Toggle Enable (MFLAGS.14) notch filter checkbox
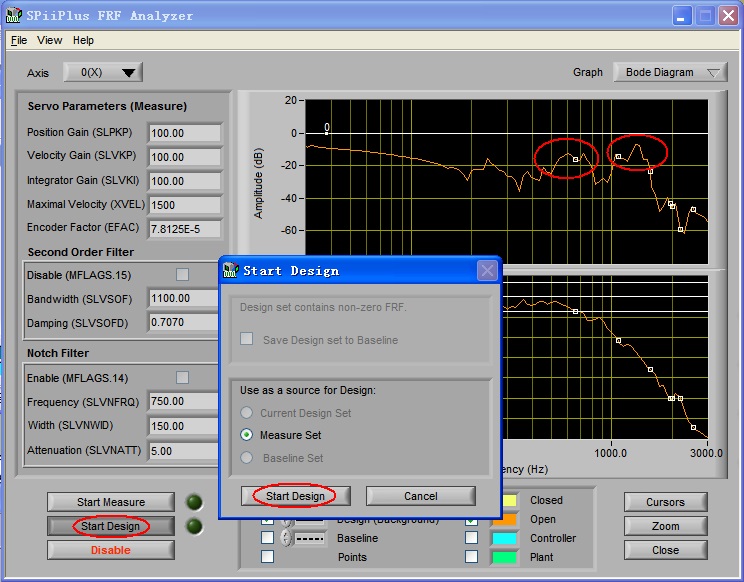The height and width of the screenshot is (582, 744). click(182, 378)
